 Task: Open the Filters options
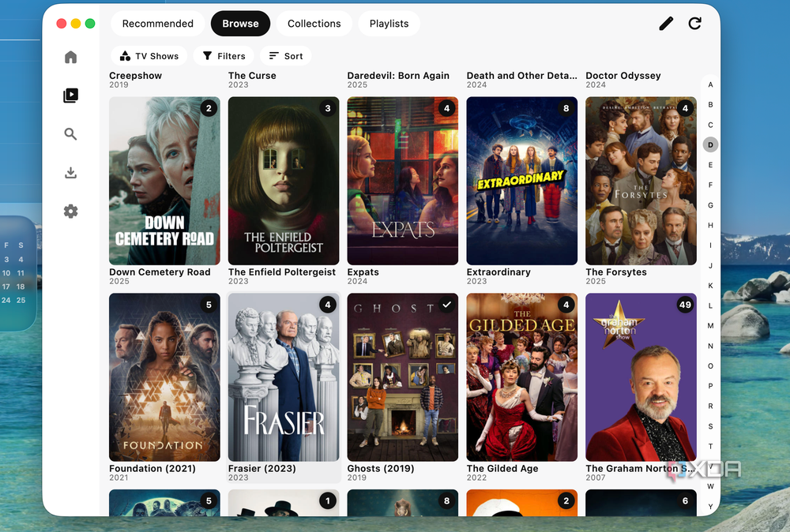(224, 56)
